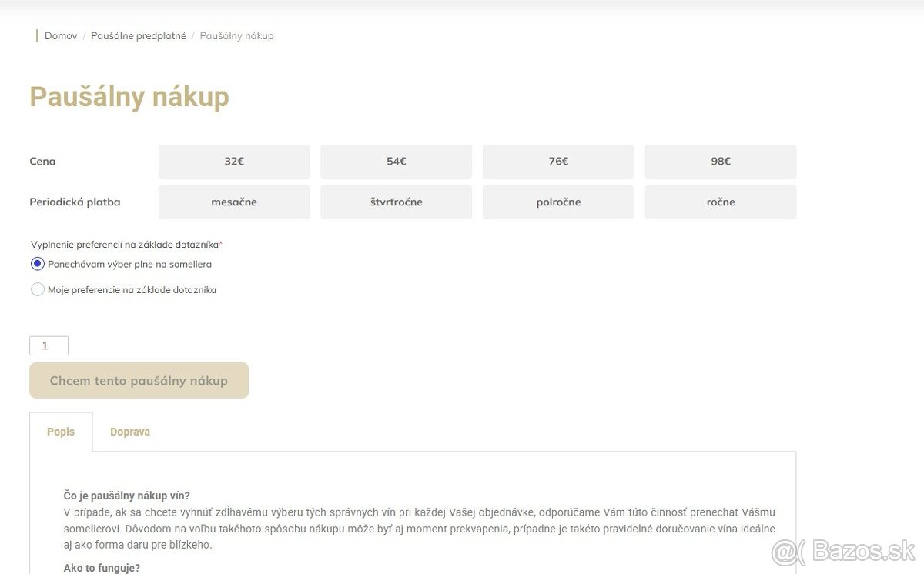The width and height of the screenshot is (924, 574).
Task: Click the current 'Paušálny nákup' breadcrumb item
Action: [x=236, y=36]
